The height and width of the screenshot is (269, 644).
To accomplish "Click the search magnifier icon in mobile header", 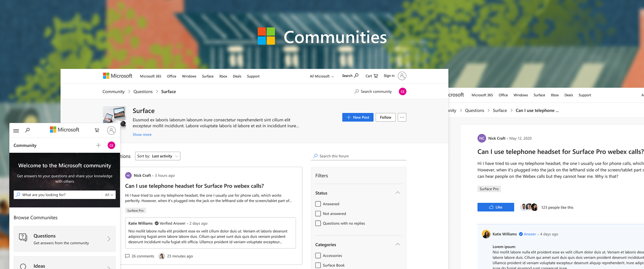I will tap(27, 130).
